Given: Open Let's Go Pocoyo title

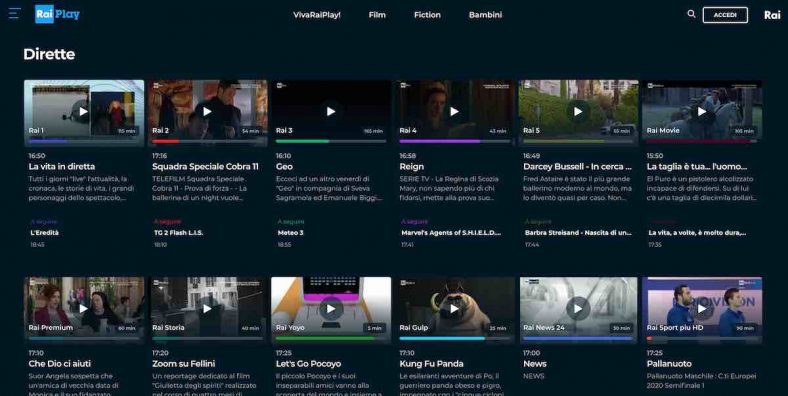Looking at the screenshot, I should (308, 363).
